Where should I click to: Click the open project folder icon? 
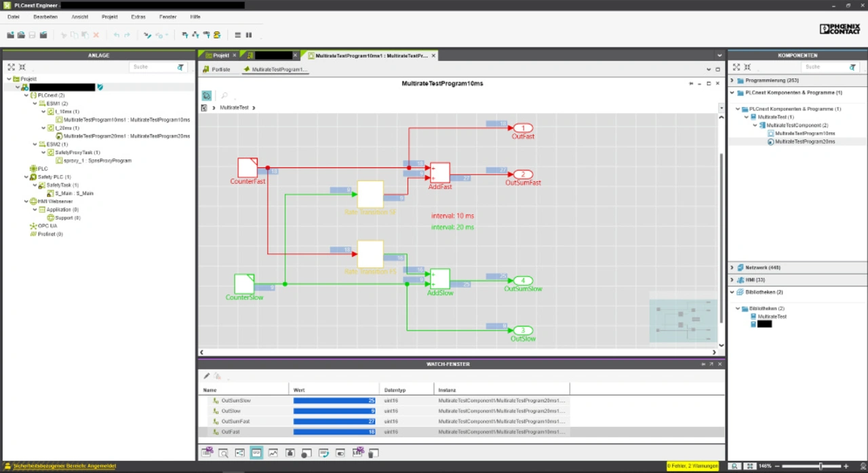point(21,35)
